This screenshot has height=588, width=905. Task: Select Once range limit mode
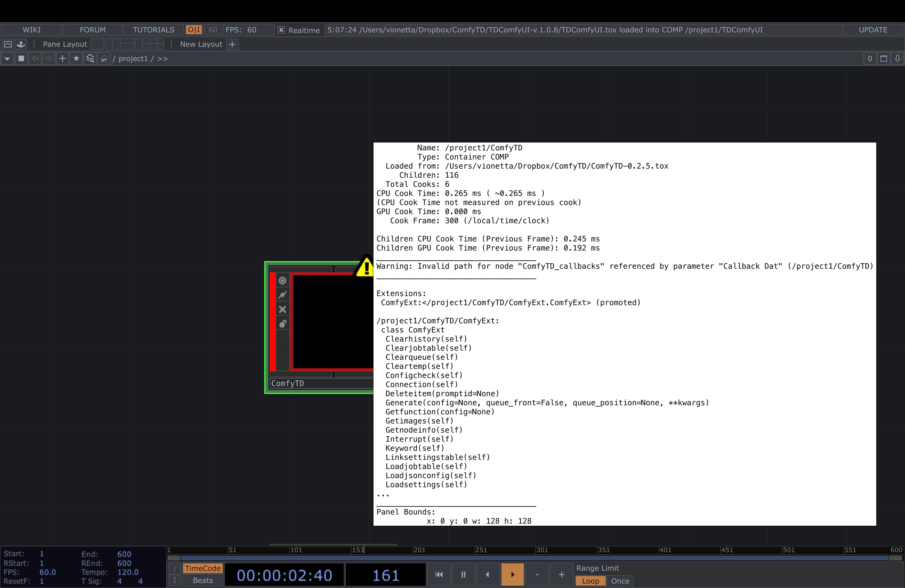click(x=620, y=581)
